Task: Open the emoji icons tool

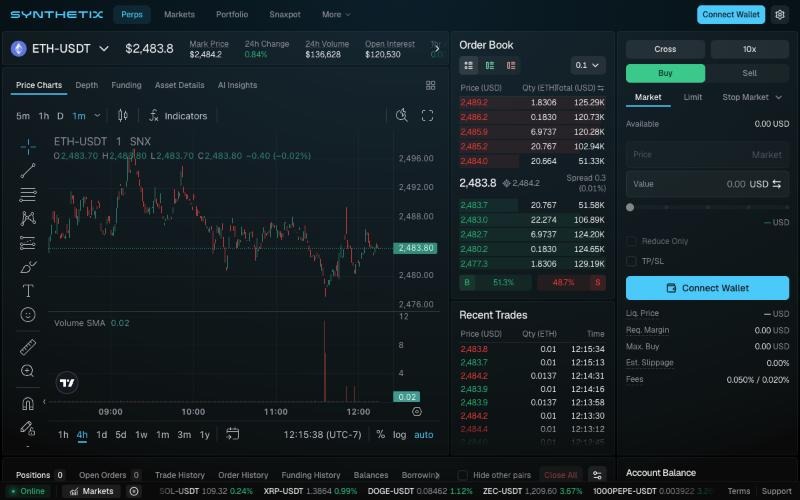Action: (x=28, y=314)
